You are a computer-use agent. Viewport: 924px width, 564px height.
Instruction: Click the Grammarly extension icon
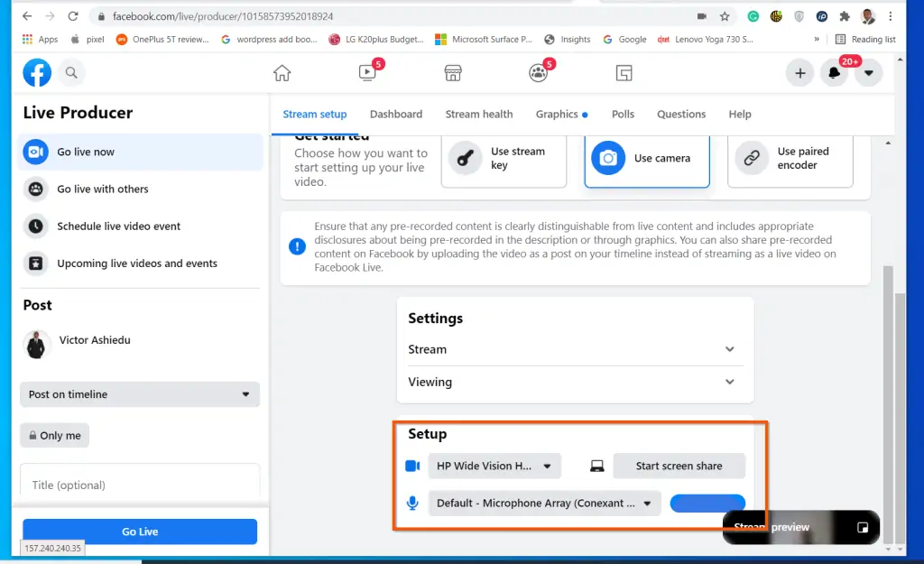[753, 16]
